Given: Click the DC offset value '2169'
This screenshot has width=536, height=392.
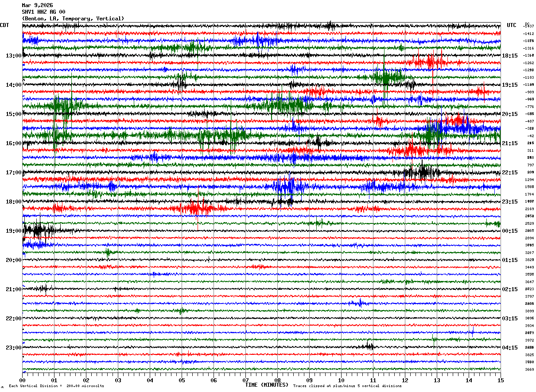Looking at the screenshot, I should pyautogui.click(x=529, y=209).
